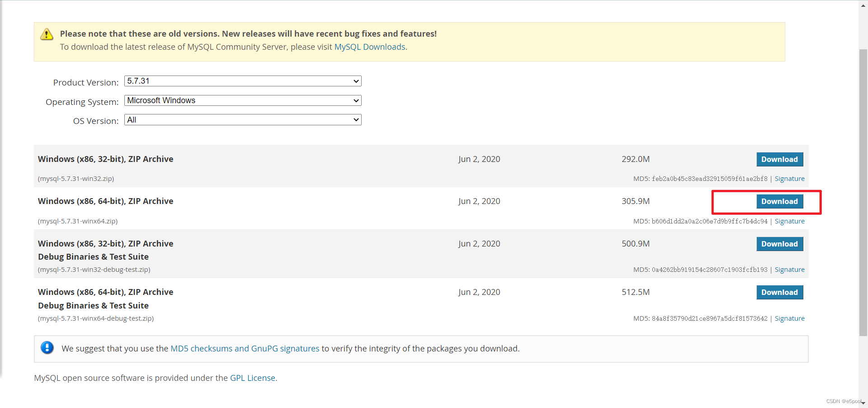Open the Operating System dropdown

(243, 100)
